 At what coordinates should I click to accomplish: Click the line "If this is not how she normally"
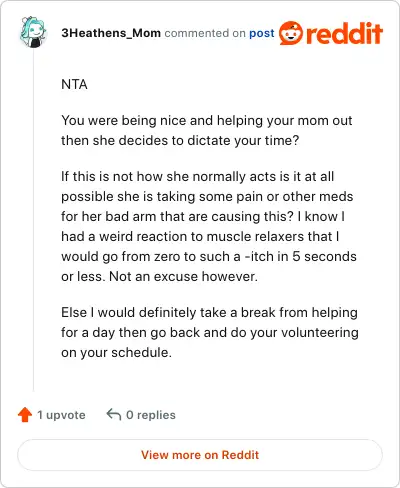(198, 177)
